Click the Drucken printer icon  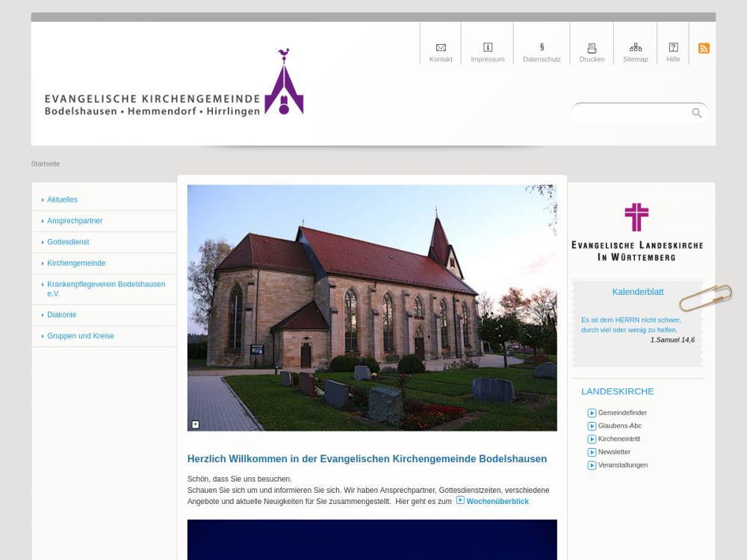[x=592, y=48]
